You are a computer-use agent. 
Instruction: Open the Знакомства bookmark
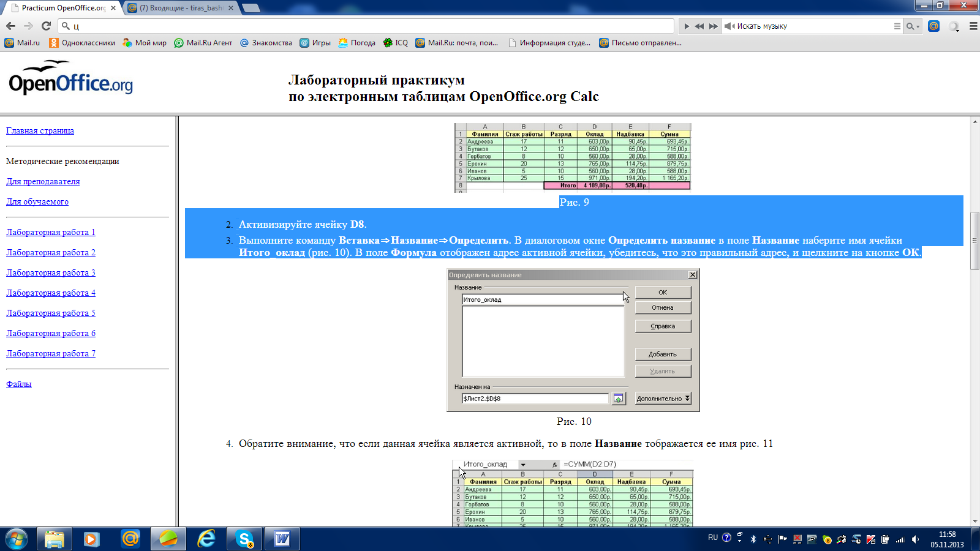[x=266, y=43]
